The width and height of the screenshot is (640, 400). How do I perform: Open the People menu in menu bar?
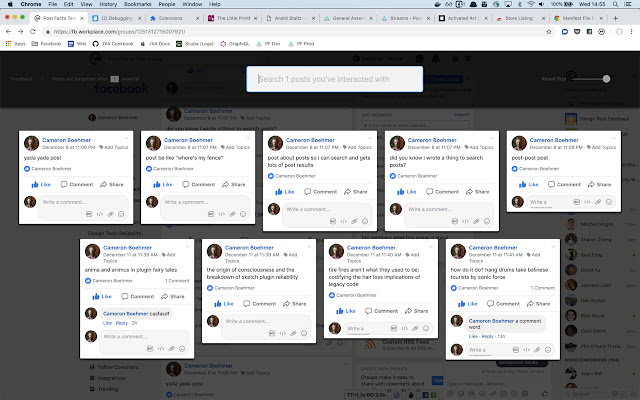point(167,4)
